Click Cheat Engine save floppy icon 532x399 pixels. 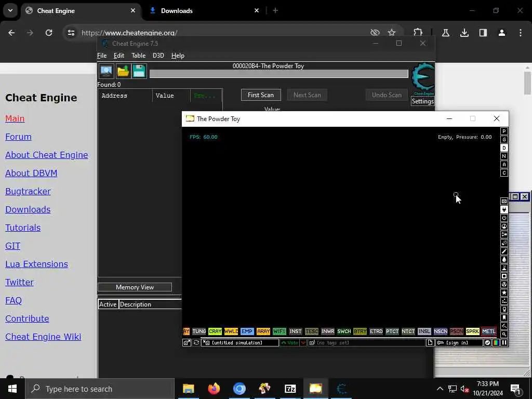coord(139,71)
